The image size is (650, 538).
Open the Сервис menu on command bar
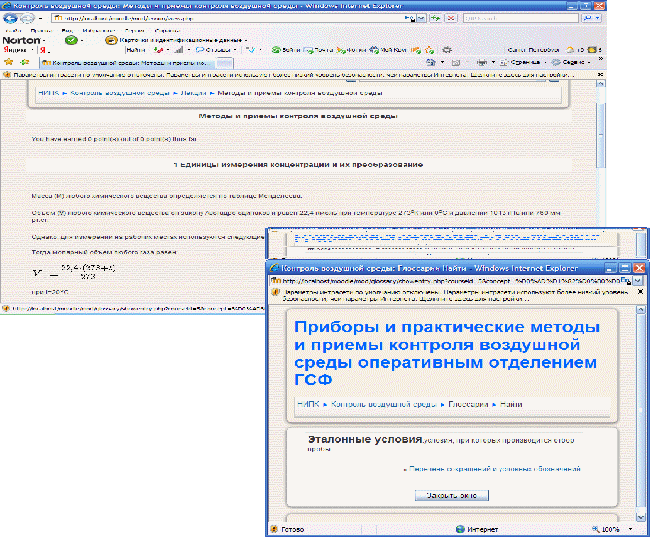(x=571, y=62)
